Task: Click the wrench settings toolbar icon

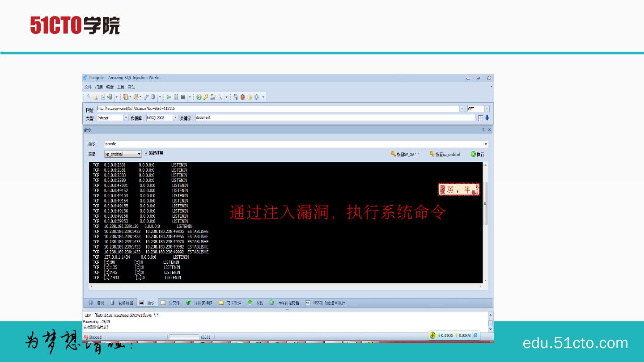Action: coord(146,97)
